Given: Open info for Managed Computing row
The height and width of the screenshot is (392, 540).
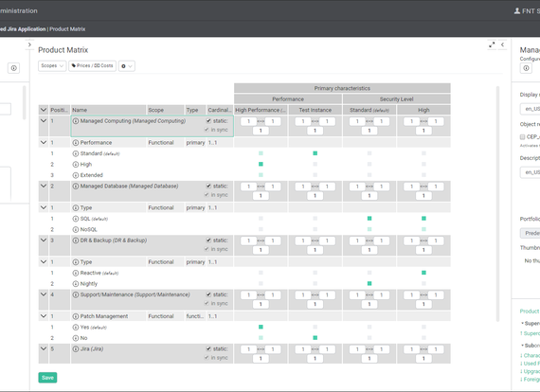Looking at the screenshot, I should [x=76, y=121].
